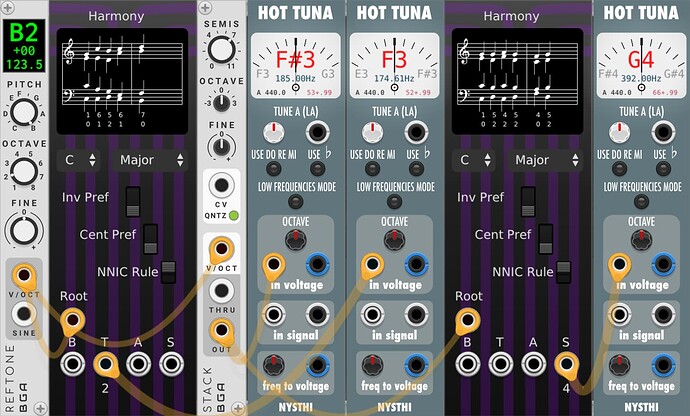Click the V/OCT output jack on REFTONE
Screen dimensions: 690x416
24,275
